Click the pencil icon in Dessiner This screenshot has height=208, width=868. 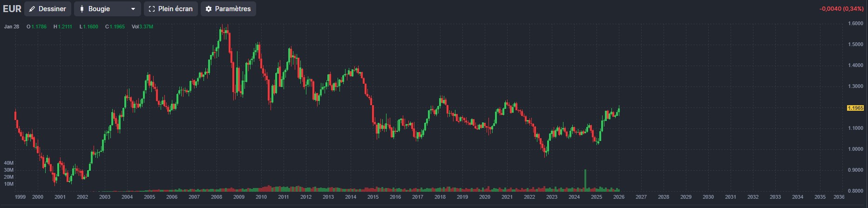click(x=32, y=9)
